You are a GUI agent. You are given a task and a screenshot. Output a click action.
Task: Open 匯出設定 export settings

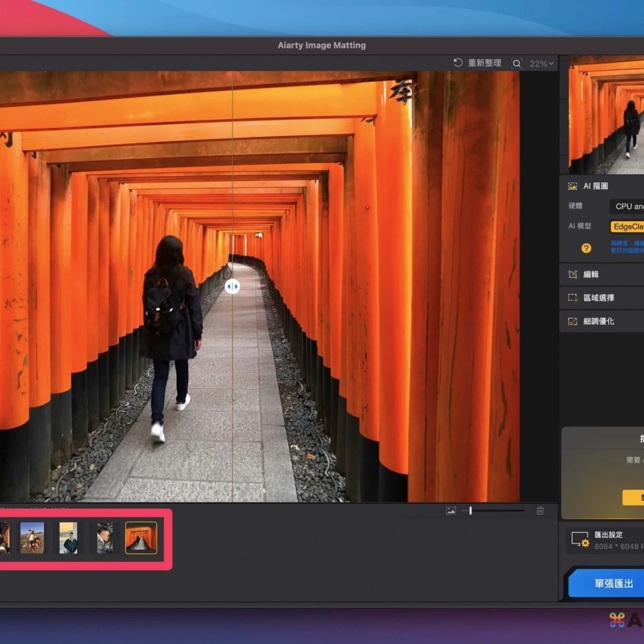point(605,539)
